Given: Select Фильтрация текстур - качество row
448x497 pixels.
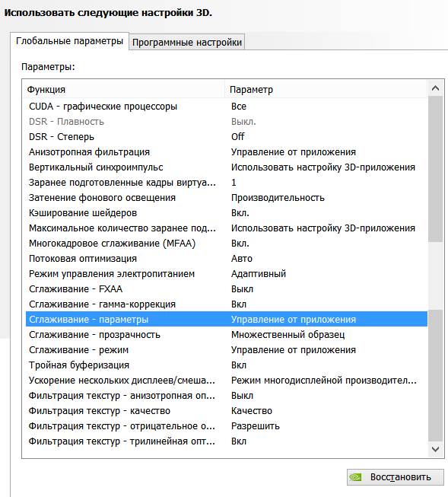Looking at the screenshot, I should tap(227, 410).
